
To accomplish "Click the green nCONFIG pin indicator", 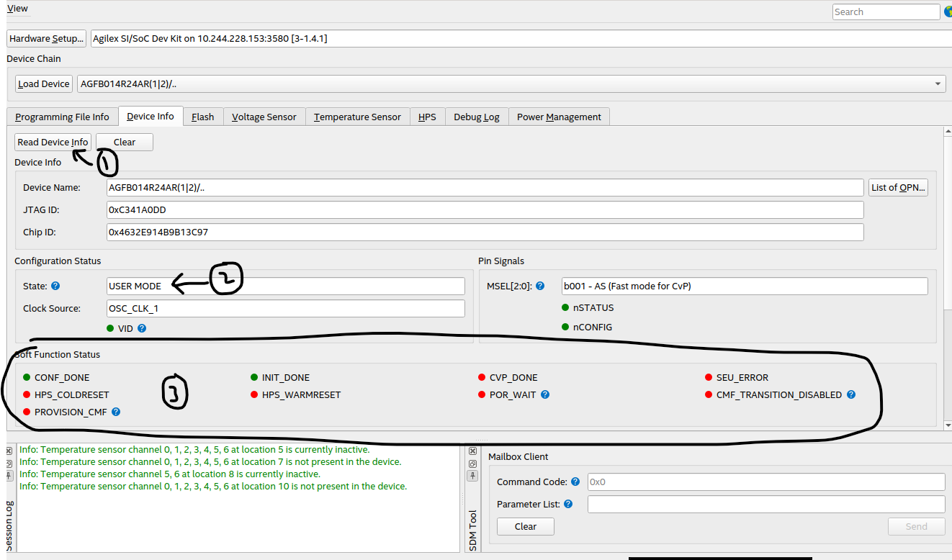I will (565, 327).
